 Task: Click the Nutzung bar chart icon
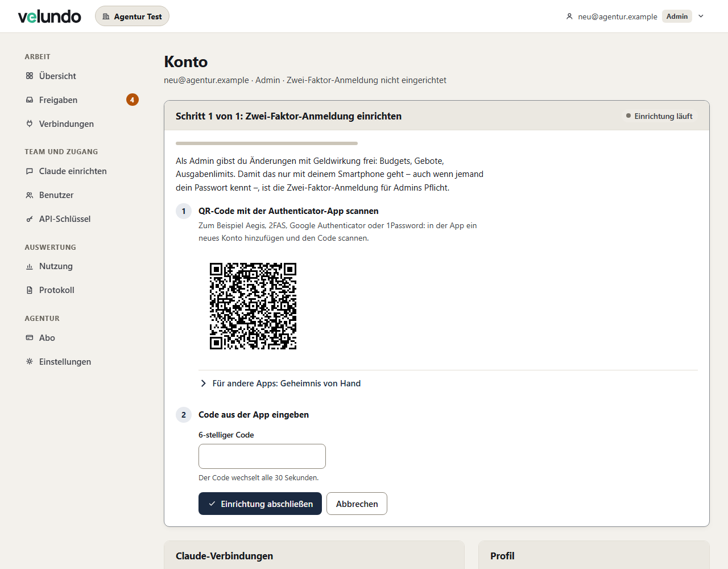[x=30, y=266]
